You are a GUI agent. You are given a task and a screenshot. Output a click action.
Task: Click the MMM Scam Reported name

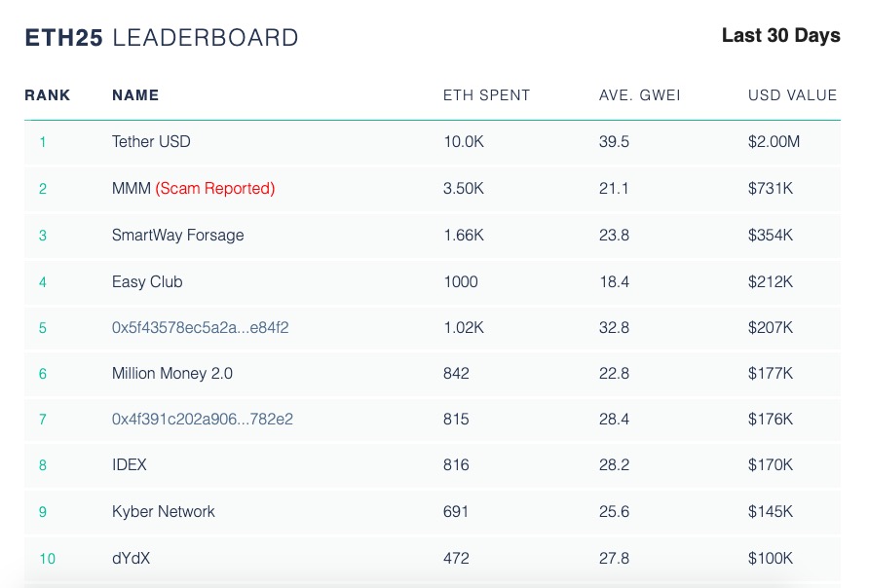point(193,189)
